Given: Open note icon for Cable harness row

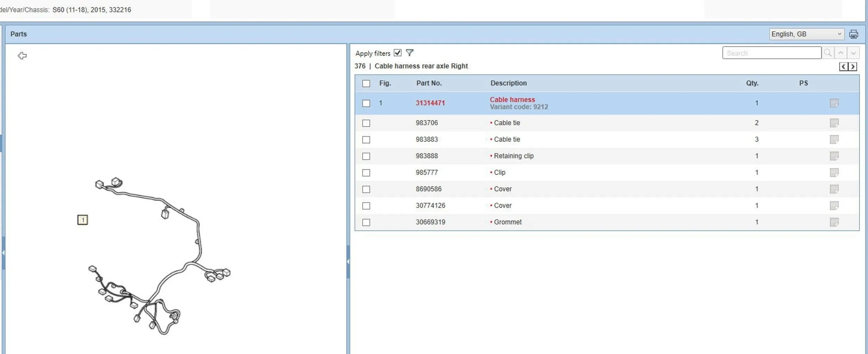Looking at the screenshot, I should pyautogui.click(x=834, y=103).
